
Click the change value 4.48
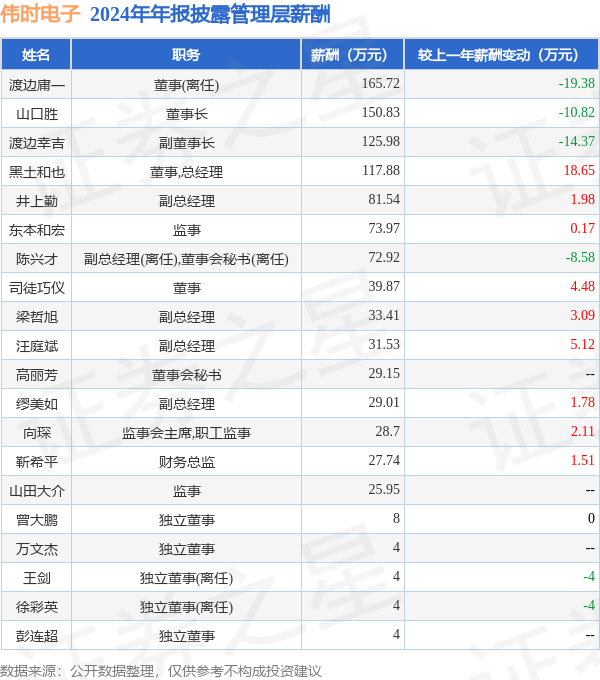point(583,286)
